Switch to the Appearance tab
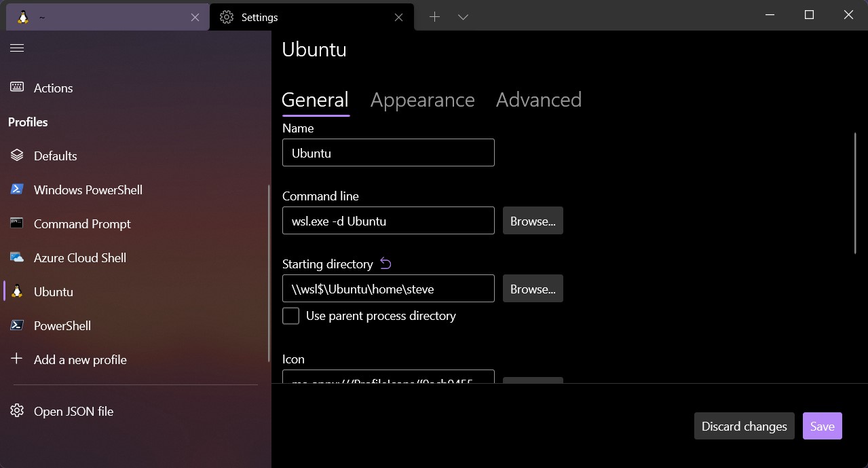The height and width of the screenshot is (468, 868). coord(422,100)
